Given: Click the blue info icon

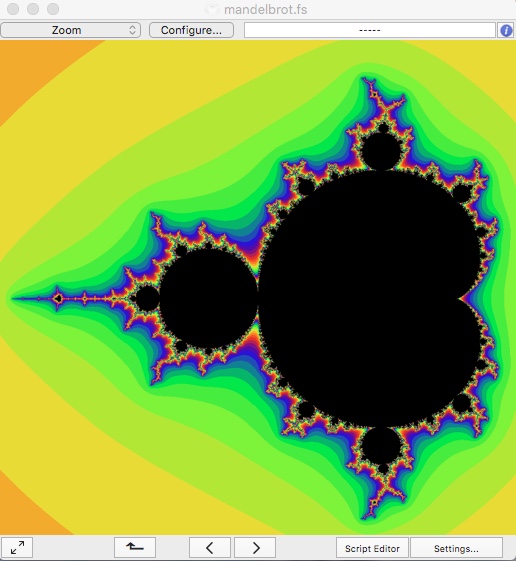Looking at the screenshot, I should 506,30.
